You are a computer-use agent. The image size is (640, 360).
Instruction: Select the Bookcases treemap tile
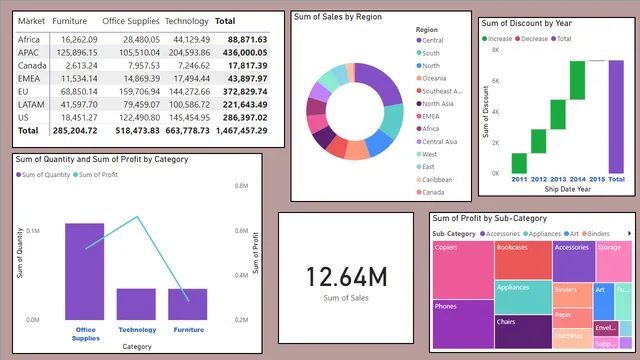coord(523,260)
